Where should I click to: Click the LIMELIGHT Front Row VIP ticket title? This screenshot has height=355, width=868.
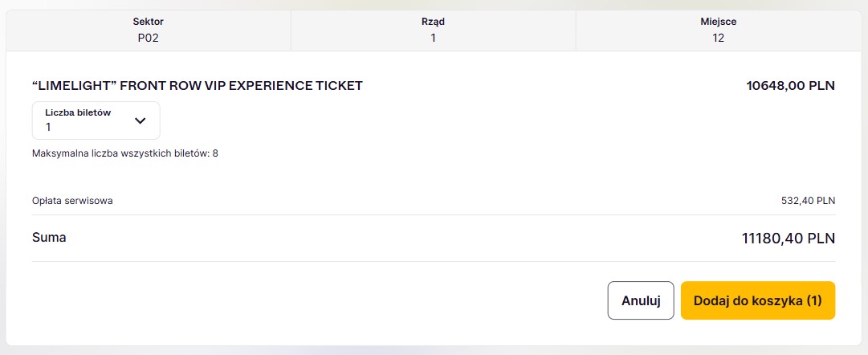tap(197, 85)
